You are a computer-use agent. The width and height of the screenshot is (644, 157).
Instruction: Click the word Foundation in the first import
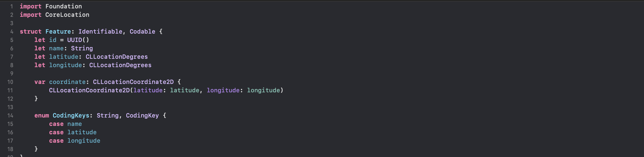[x=64, y=6]
